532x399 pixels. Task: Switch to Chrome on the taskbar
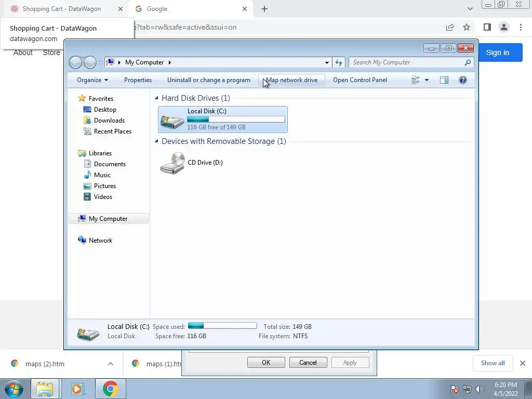(x=110, y=389)
